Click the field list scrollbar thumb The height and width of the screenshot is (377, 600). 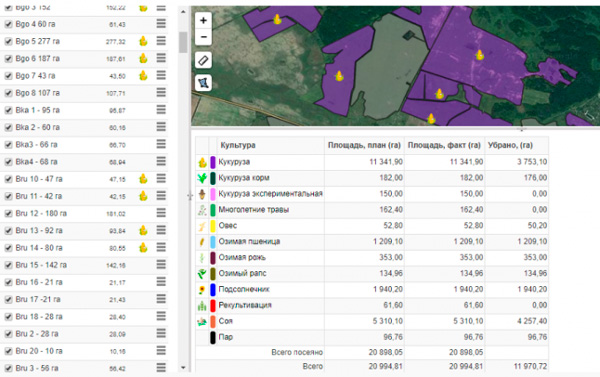[x=183, y=42]
